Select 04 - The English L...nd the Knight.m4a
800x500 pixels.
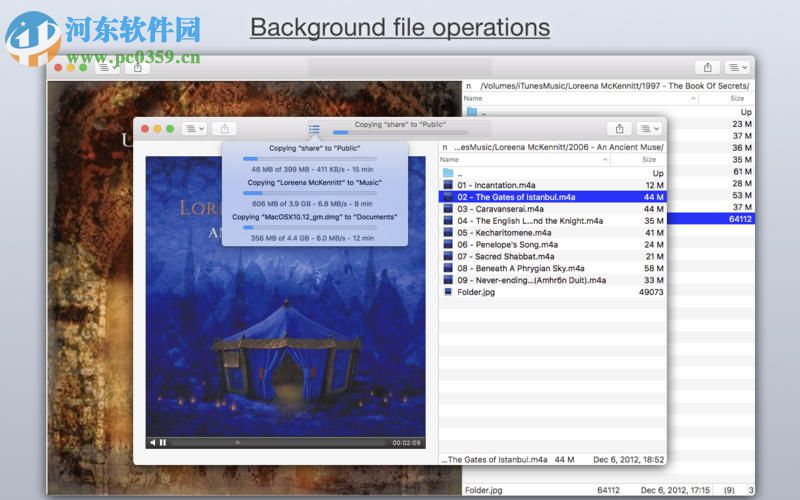[x=553, y=221]
